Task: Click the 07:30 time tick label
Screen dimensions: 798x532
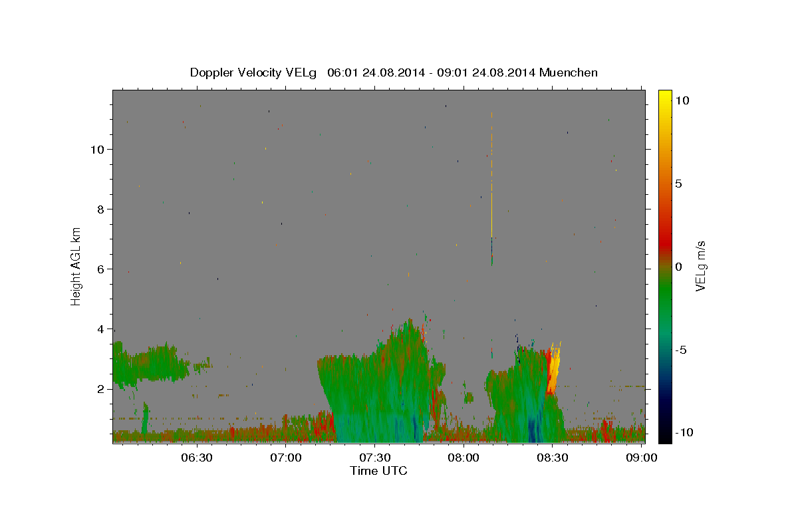Action: tap(375, 458)
